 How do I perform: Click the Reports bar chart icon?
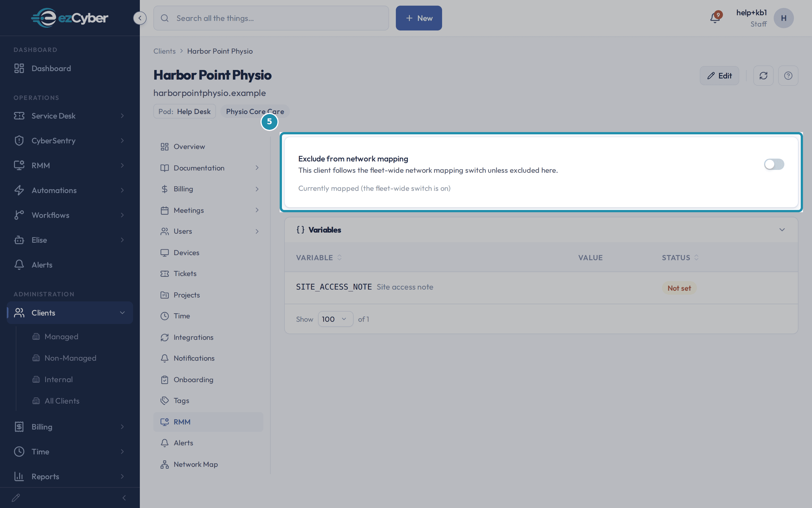click(19, 476)
